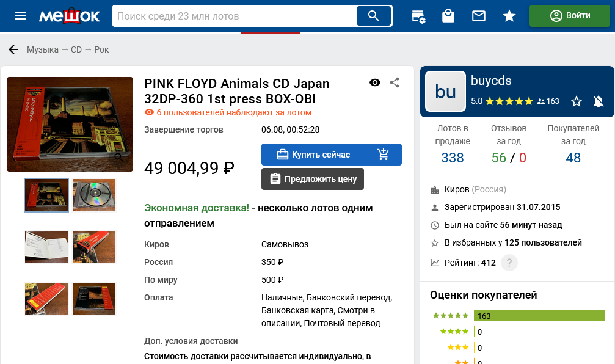Select first thumbnail of CD with obi
615x364 pixels.
(x=46, y=195)
